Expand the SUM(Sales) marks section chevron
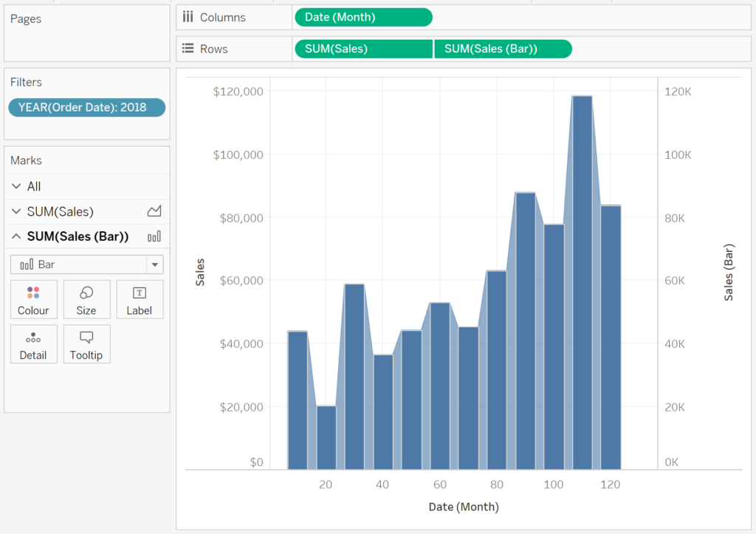This screenshot has width=756, height=534. point(16,211)
